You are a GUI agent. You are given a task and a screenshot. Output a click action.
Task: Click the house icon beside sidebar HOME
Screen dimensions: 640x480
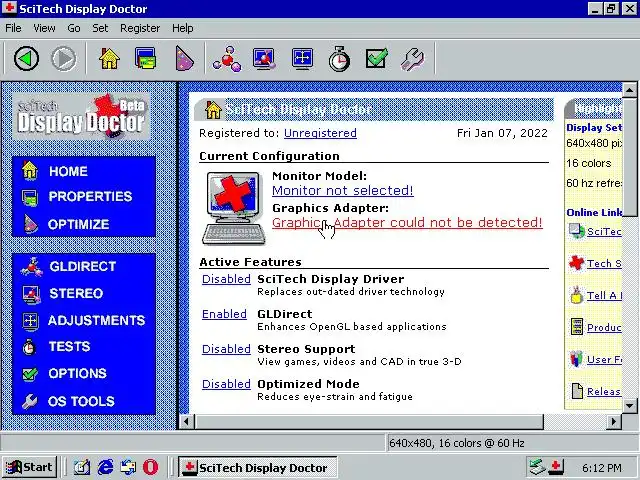30,170
